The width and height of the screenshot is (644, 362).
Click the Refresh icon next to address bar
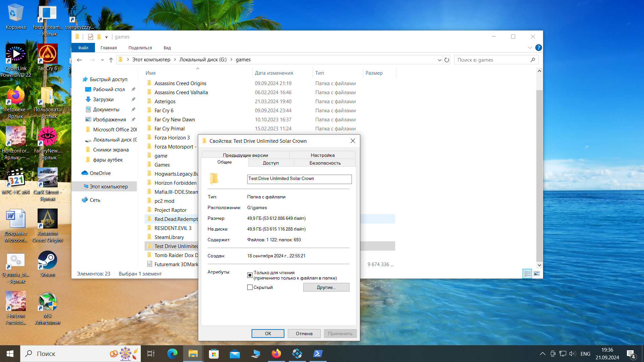(x=447, y=60)
